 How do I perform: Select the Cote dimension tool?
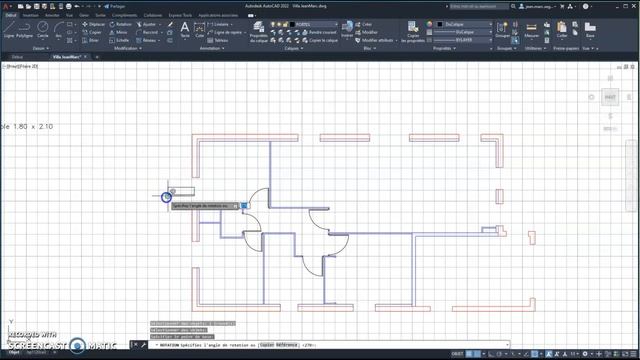pyautogui.click(x=199, y=29)
